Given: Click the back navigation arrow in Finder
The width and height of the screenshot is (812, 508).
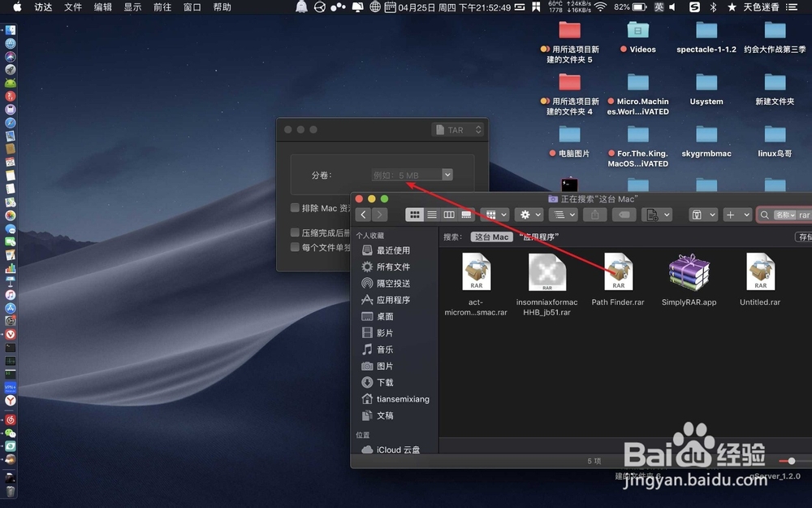Looking at the screenshot, I should [x=363, y=215].
